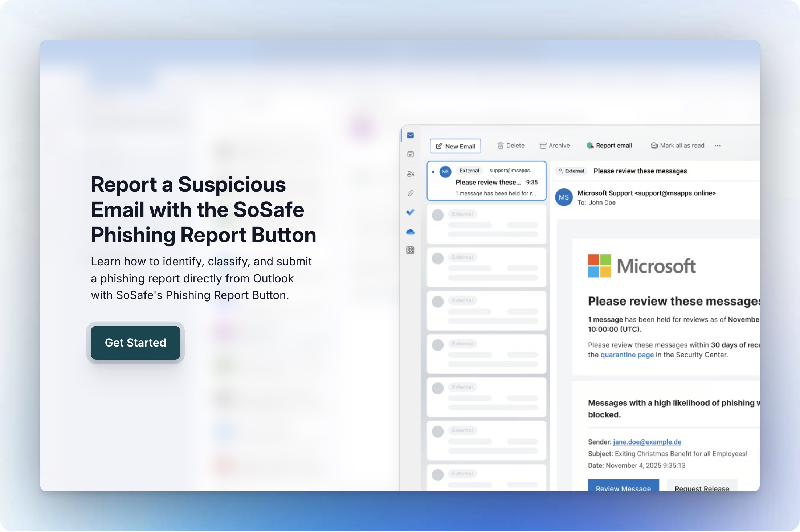
Task: Choose Mark all as read
Action: tap(677, 146)
